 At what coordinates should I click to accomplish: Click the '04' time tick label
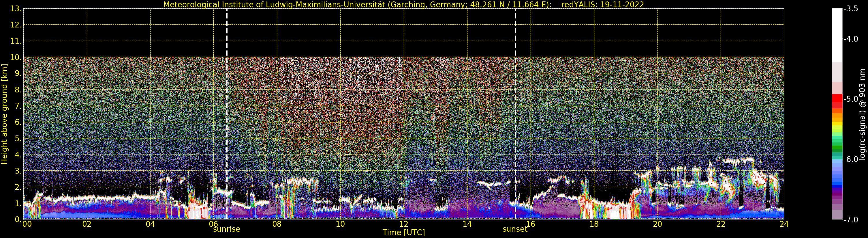(150, 224)
